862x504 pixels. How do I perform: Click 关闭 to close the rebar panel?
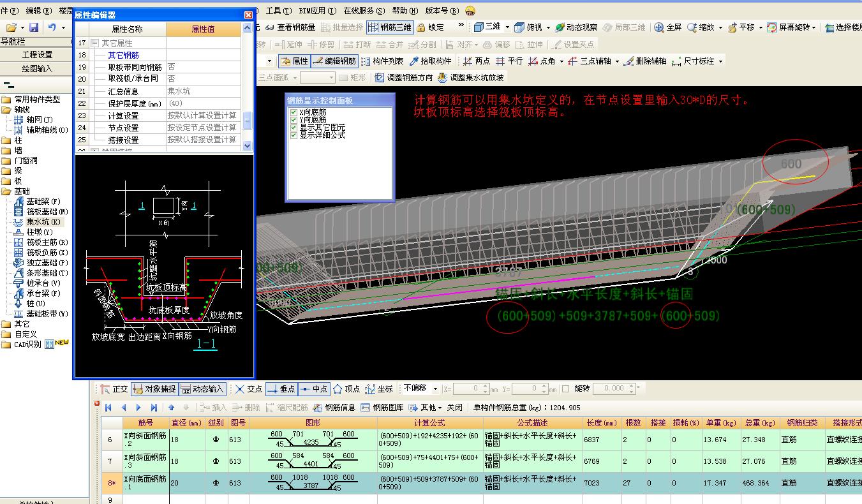[454, 407]
